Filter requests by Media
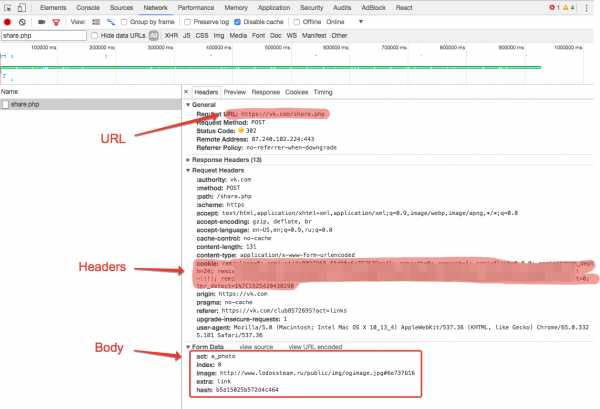This screenshot has height=409, width=600. point(238,36)
